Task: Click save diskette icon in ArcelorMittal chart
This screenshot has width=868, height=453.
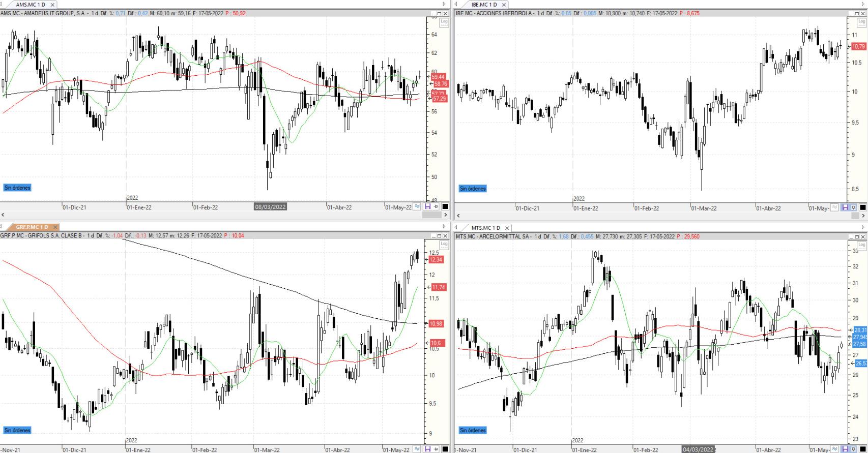Action: click(x=845, y=449)
